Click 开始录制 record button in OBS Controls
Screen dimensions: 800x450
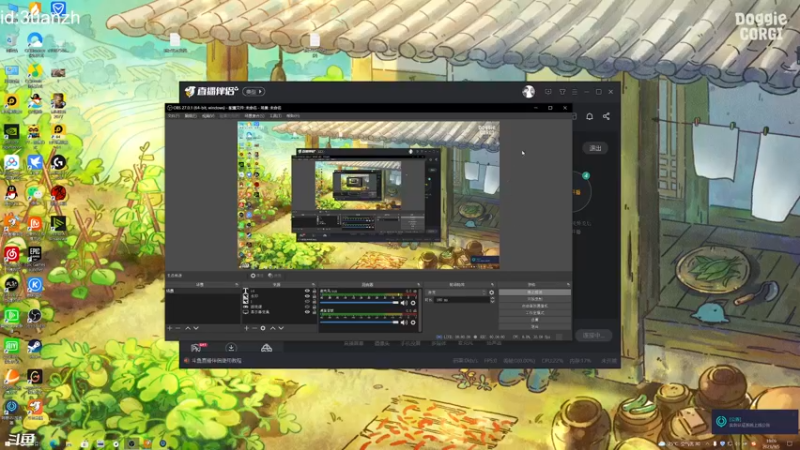(535, 299)
